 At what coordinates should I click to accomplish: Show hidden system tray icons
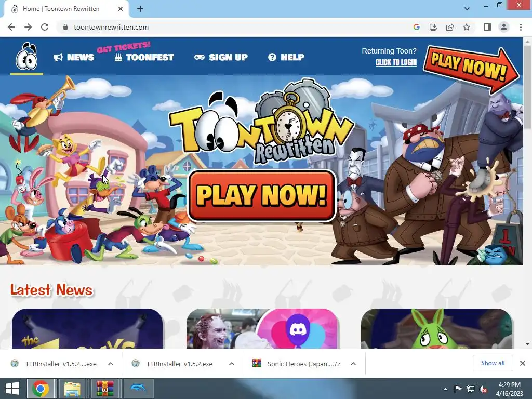[x=445, y=389]
